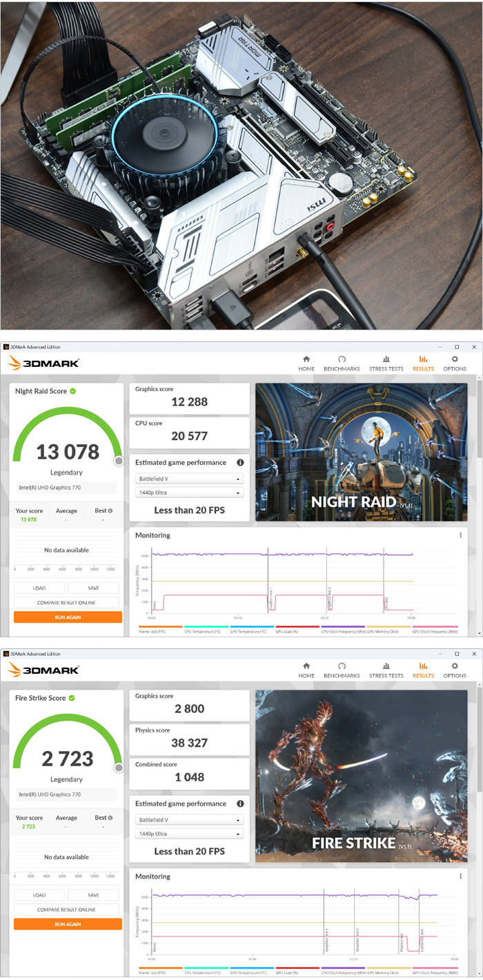The height and width of the screenshot is (980, 483).
Task: Click green checkmark beside Night Raid Score
Action: pos(73,391)
